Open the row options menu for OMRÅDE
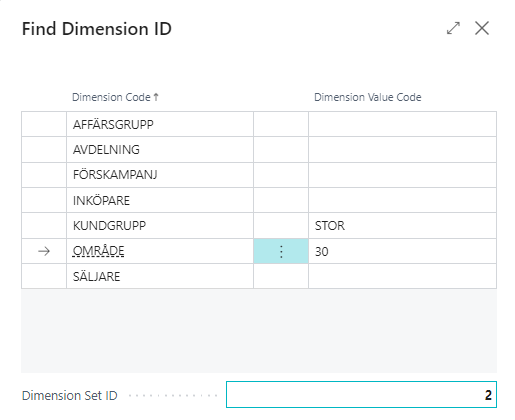The image size is (515, 420). (281, 251)
